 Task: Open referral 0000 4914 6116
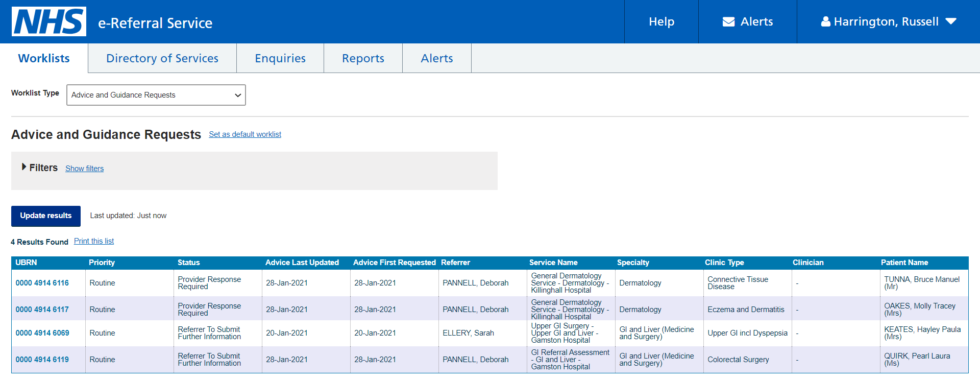pyautogui.click(x=42, y=283)
